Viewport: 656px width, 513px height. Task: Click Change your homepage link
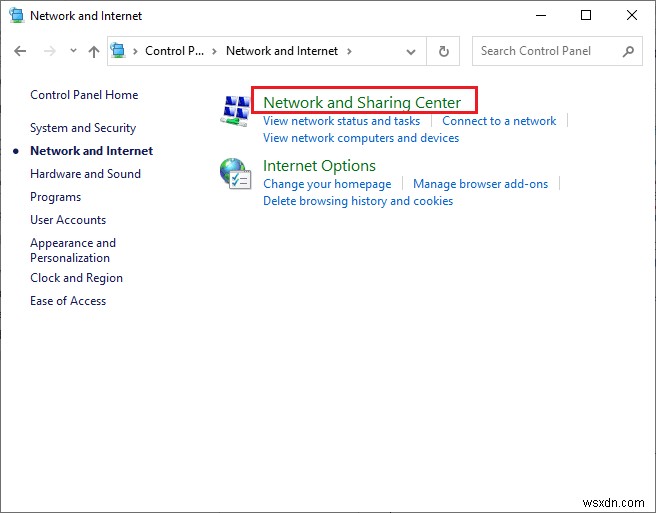point(327,184)
